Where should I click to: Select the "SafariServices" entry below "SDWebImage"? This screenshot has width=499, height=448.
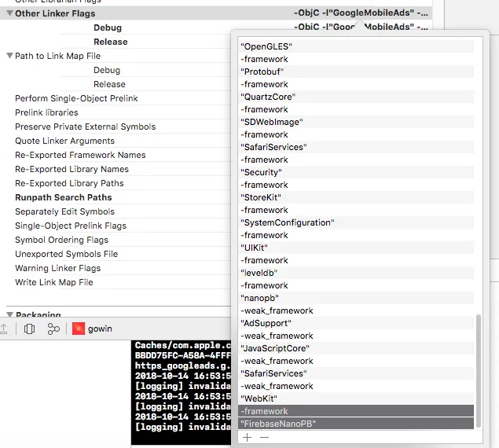pyautogui.click(x=356, y=147)
